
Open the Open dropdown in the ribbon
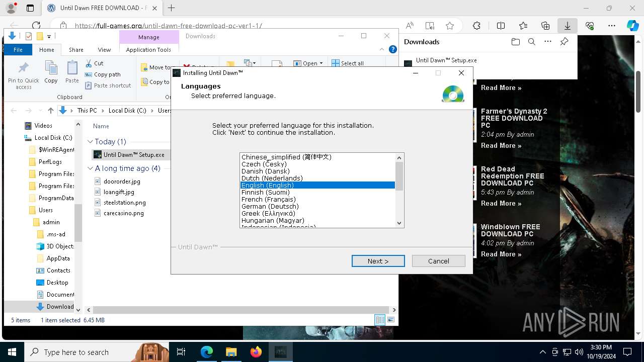pyautogui.click(x=308, y=63)
